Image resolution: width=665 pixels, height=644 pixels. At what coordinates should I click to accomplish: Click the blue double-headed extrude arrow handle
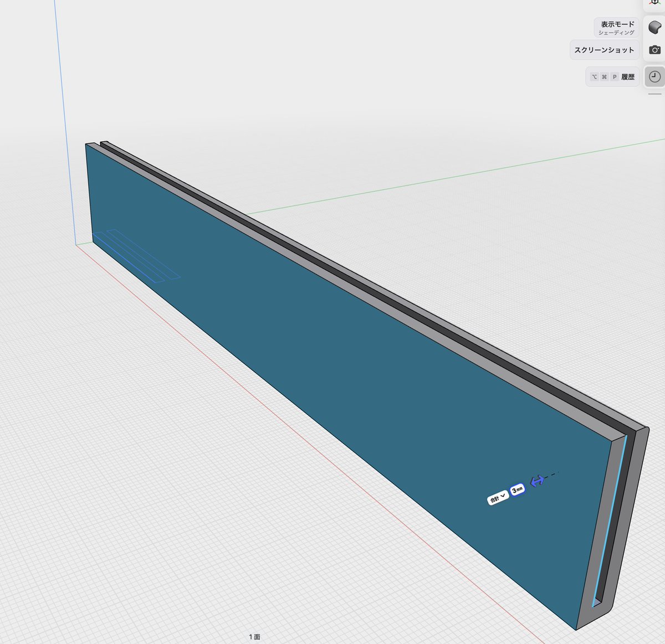pos(537,481)
